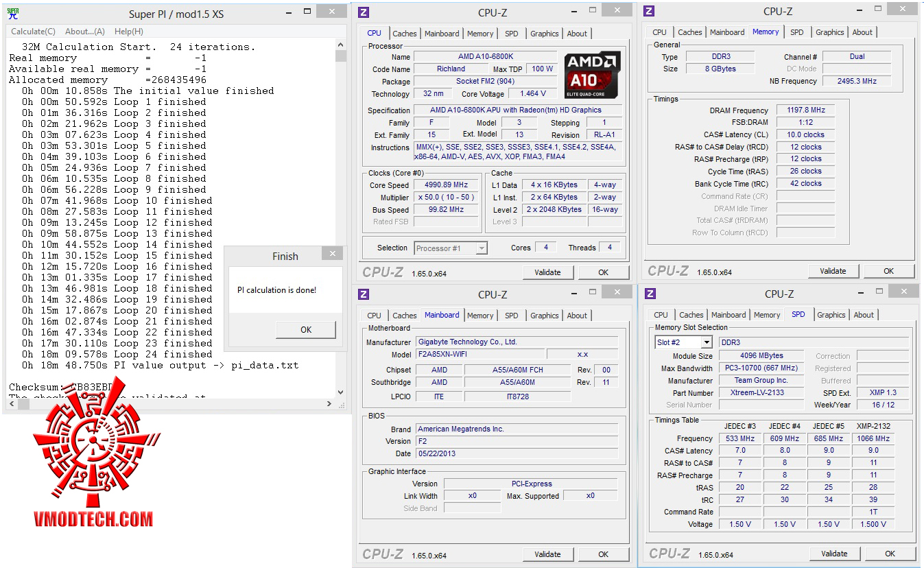This screenshot has width=924, height=568.
Task: Click the Cycle Time value "26 clocks"
Action: [x=805, y=171]
